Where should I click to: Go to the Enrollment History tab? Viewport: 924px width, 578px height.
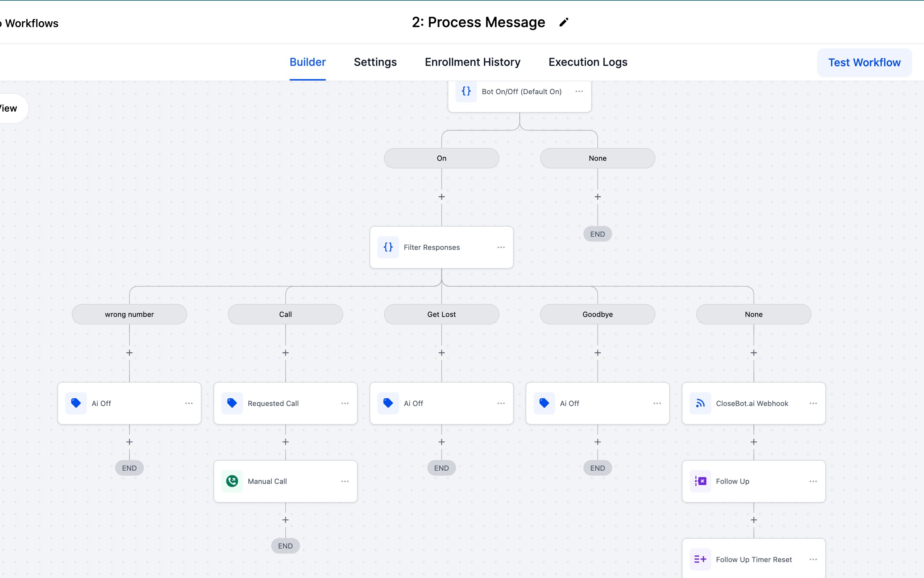(x=472, y=62)
